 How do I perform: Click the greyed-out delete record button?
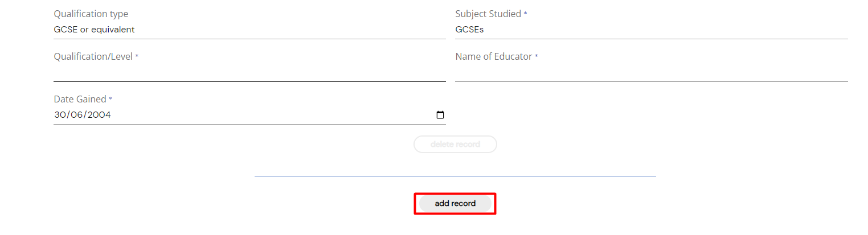(455, 144)
